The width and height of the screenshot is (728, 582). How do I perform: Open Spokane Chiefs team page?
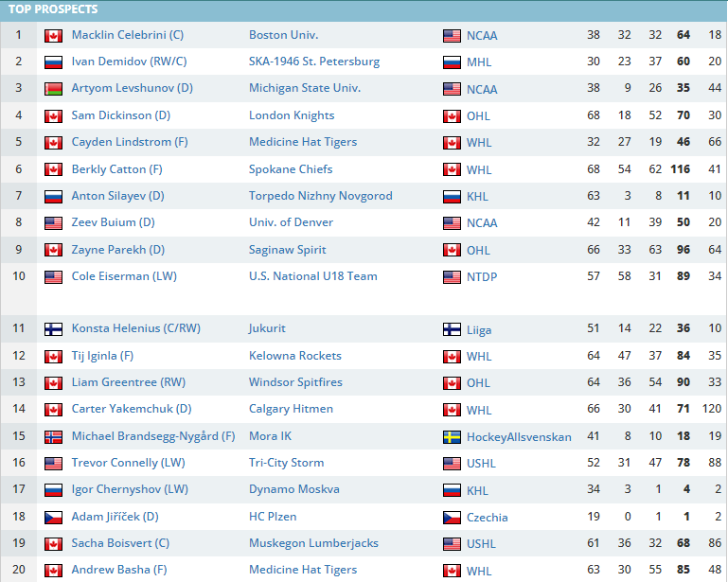tap(291, 169)
